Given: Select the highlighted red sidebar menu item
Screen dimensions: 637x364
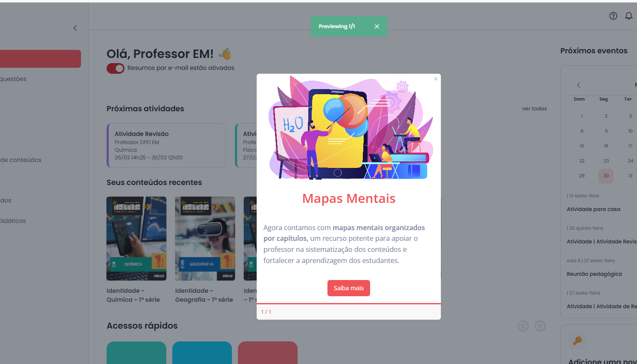Looking at the screenshot, I should (41, 59).
